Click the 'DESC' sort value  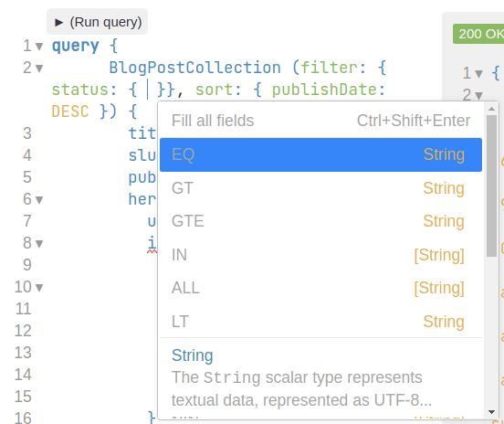tap(70, 111)
